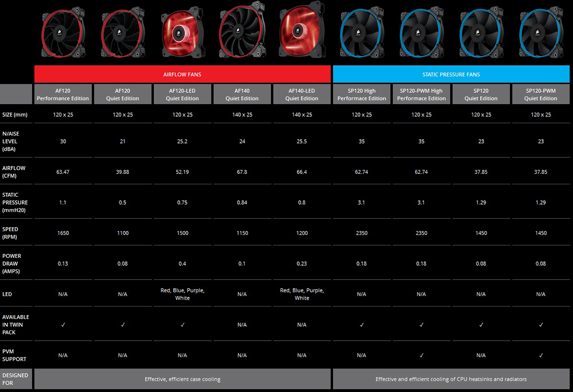Click the N/AISE LEVEL (dBA) row label
The image size is (573, 392).
click(x=10, y=141)
